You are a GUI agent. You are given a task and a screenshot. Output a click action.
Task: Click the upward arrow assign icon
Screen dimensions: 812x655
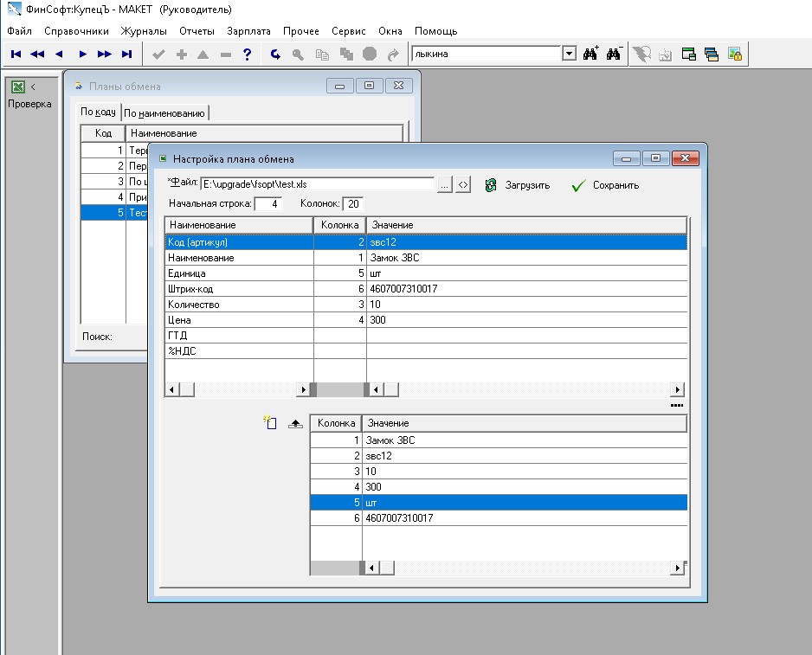point(295,423)
